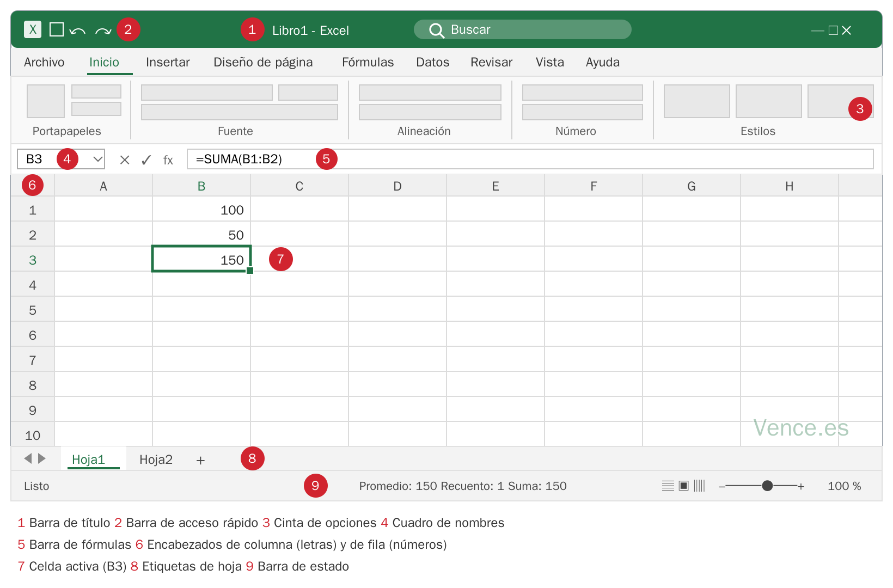Open the Insertar ribbon tab
Viewport: 893px width, 588px height.
pos(168,62)
